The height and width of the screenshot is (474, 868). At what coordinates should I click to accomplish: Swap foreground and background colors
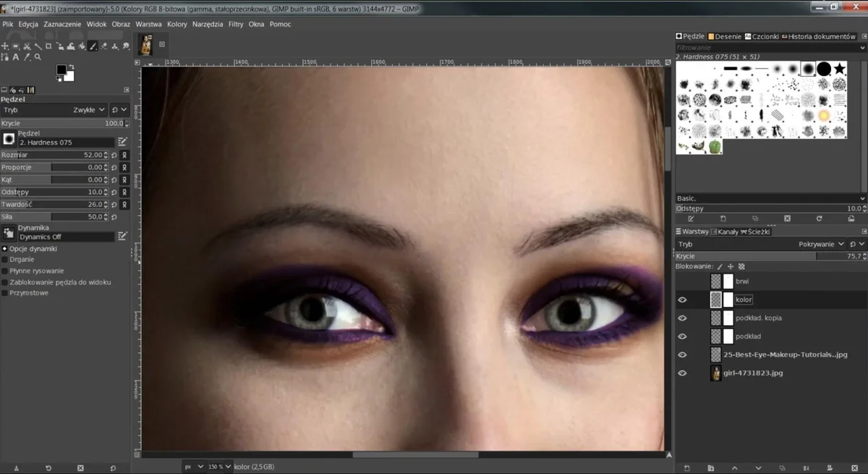tap(72, 67)
